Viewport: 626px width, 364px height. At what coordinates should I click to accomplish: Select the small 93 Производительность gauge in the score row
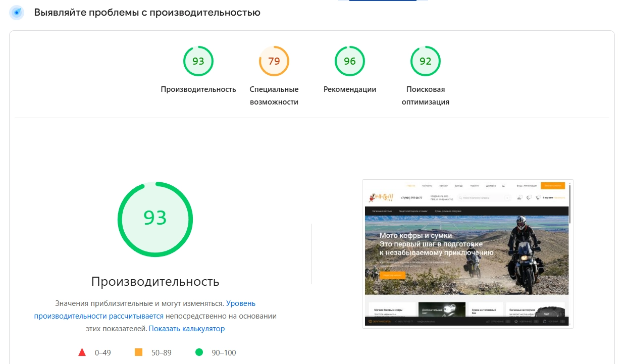click(x=198, y=61)
